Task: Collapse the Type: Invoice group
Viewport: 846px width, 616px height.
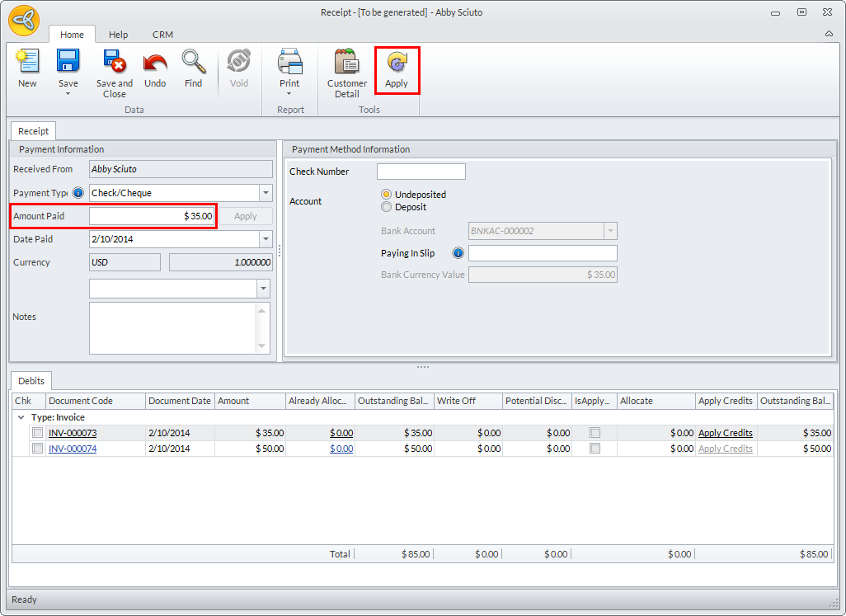Action: (21, 417)
